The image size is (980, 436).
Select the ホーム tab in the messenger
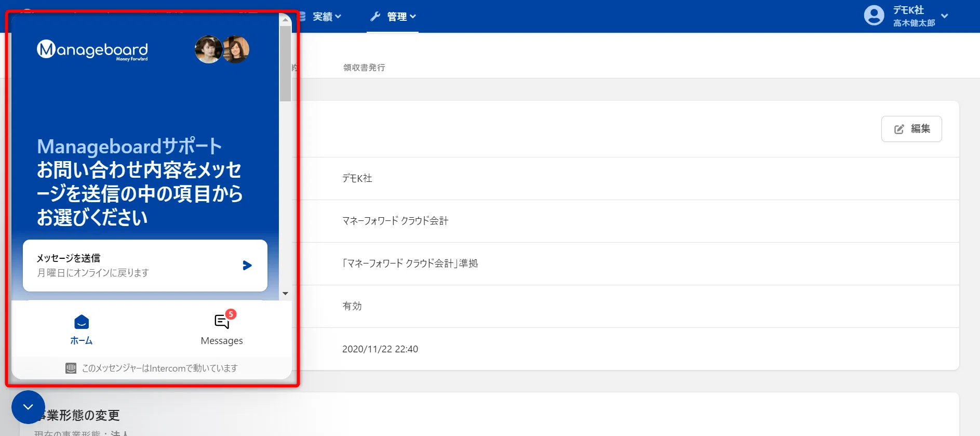point(82,330)
